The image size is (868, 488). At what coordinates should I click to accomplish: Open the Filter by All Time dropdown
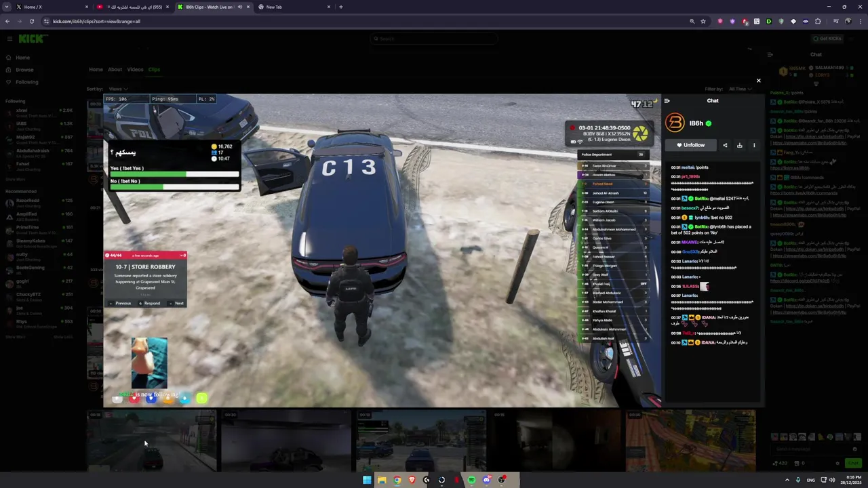click(x=740, y=89)
